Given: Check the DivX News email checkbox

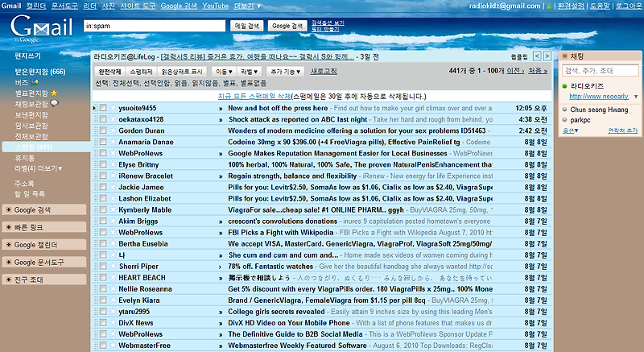Looking at the screenshot, I should point(103,322).
